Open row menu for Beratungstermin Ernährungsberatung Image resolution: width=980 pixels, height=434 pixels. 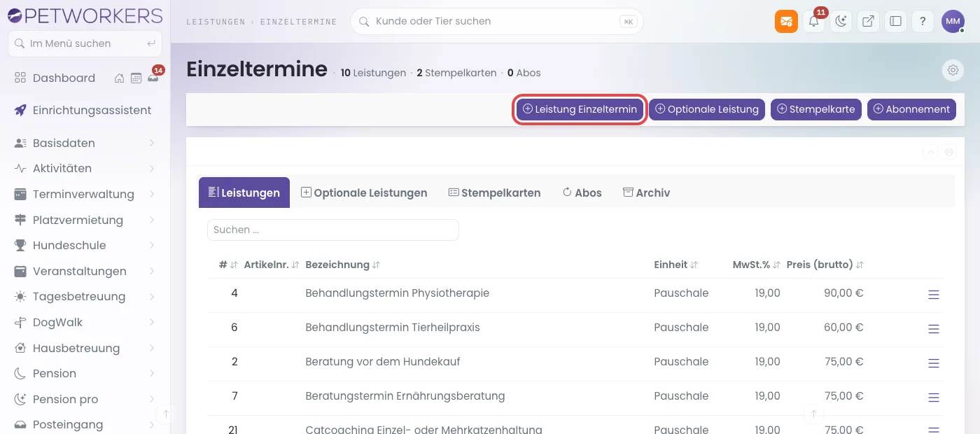click(x=933, y=398)
